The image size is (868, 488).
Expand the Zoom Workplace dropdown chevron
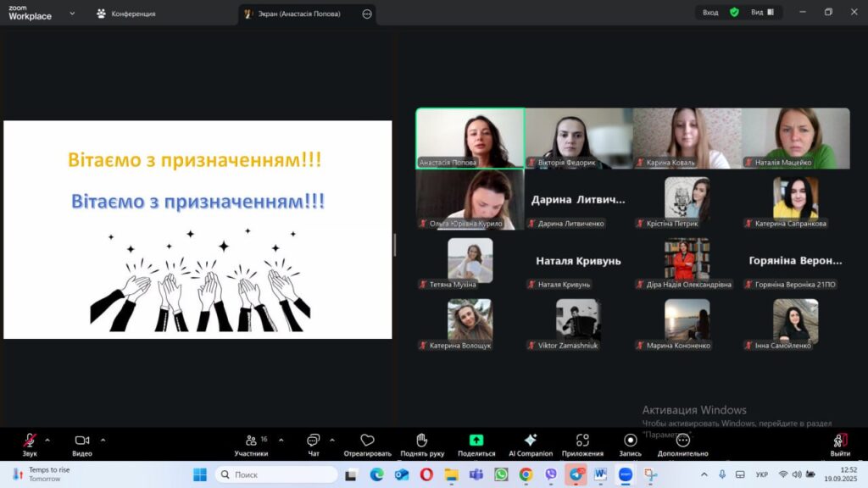(72, 14)
